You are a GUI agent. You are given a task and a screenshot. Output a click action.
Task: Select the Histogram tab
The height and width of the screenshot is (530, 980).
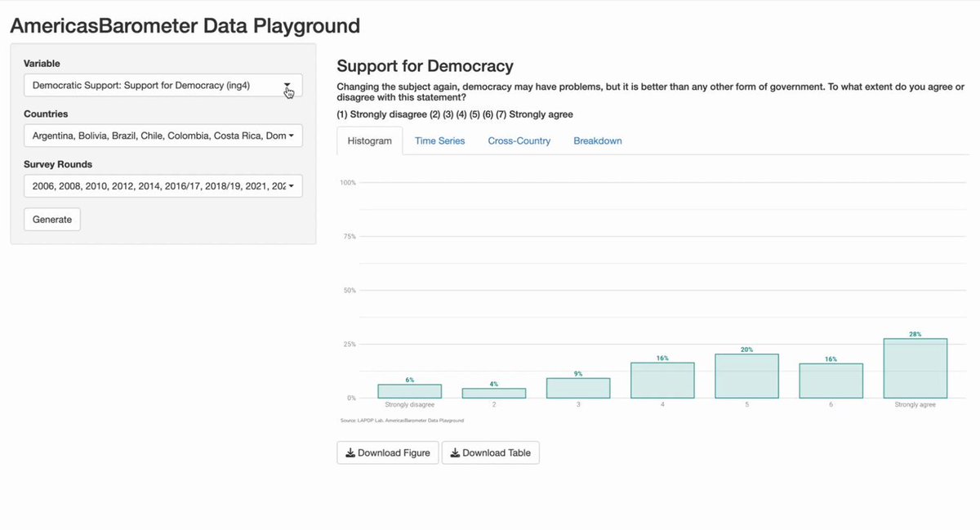(x=369, y=140)
